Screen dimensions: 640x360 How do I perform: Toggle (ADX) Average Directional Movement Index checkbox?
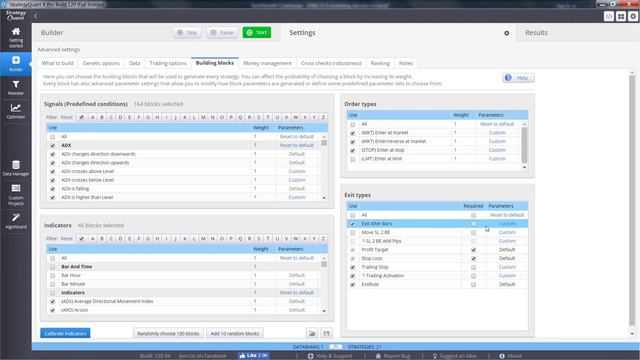[x=52, y=302]
